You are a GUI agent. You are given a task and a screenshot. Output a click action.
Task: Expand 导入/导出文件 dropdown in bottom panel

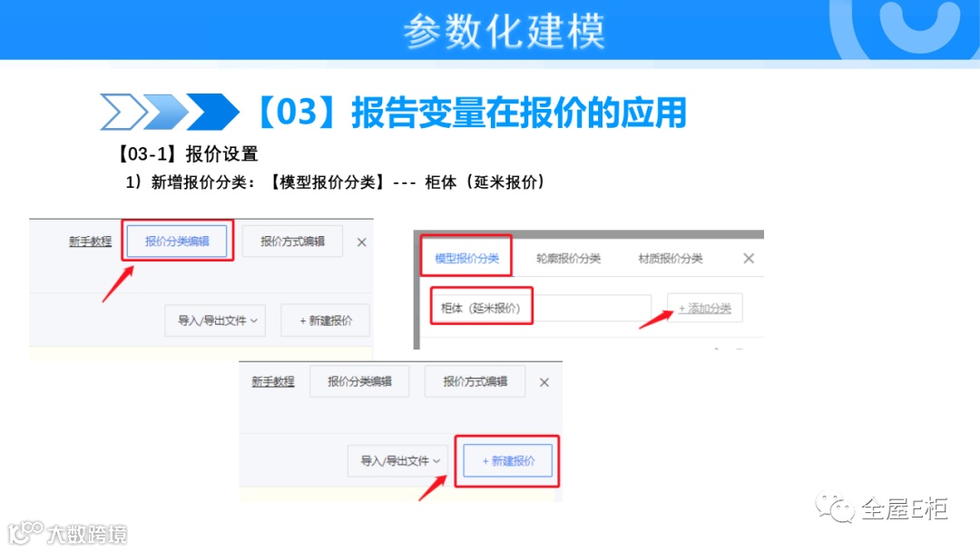(x=400, y=460)
